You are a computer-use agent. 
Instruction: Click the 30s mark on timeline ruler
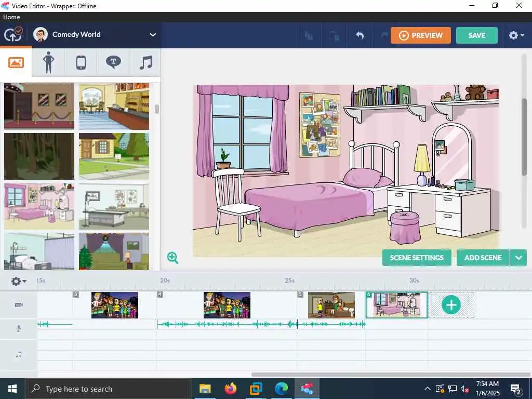[x=414, y=280]
